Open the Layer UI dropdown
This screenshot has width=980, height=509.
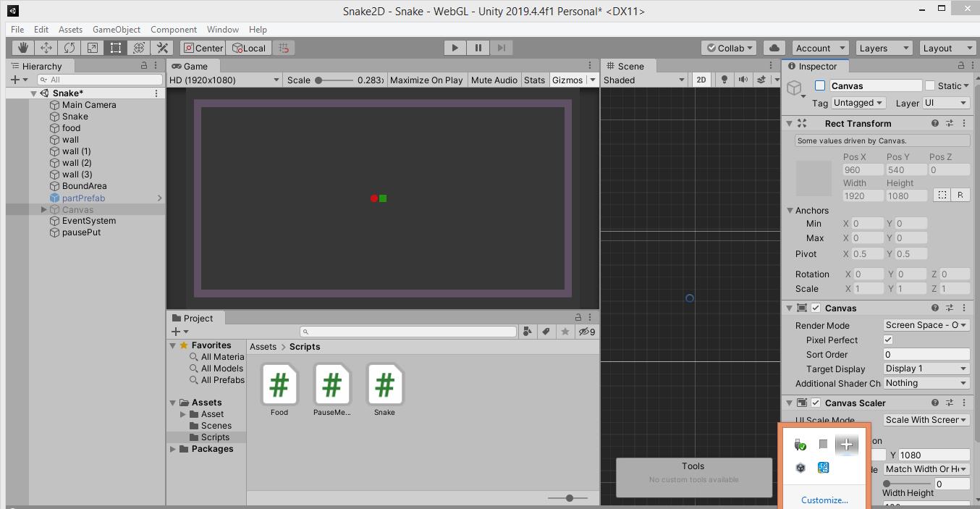click(x=946, y=103)
